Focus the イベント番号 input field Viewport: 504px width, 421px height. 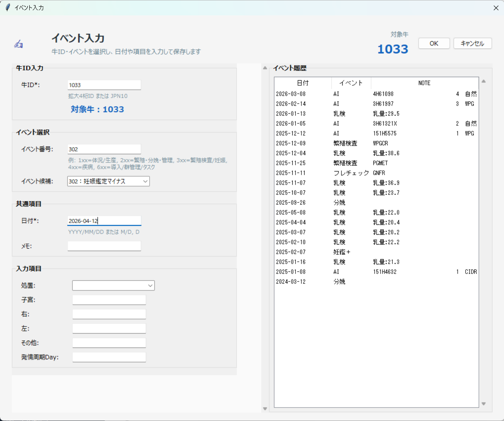click(x=104, y=149)
